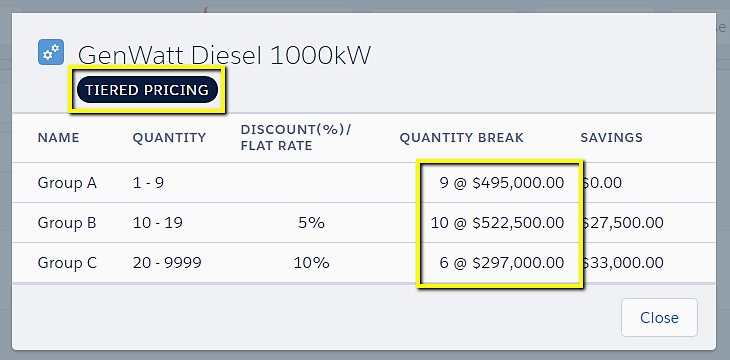Select the Group A row name

[x=67, y=183]
